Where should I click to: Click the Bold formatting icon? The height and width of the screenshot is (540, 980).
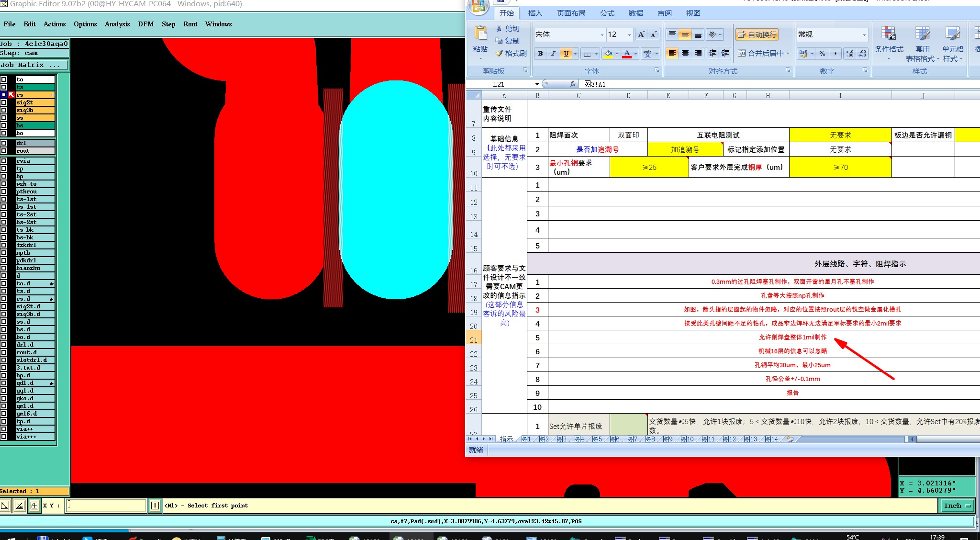[540, 54]
